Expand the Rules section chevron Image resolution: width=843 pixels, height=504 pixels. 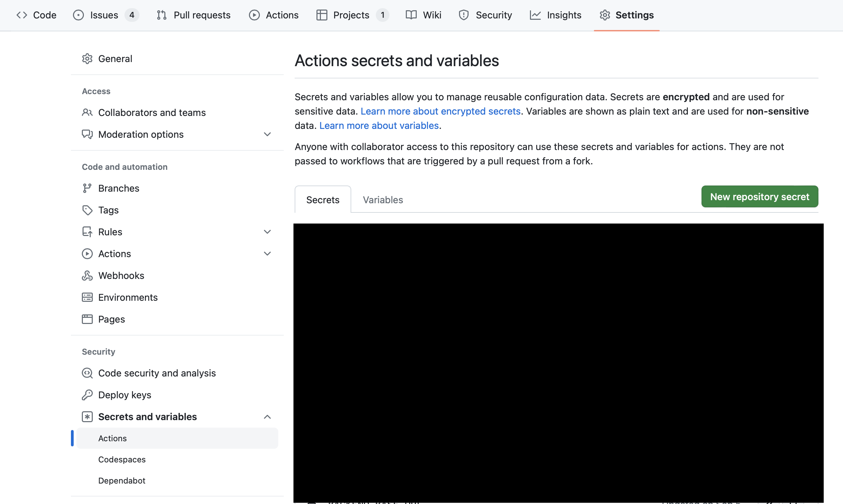(267, 232)
